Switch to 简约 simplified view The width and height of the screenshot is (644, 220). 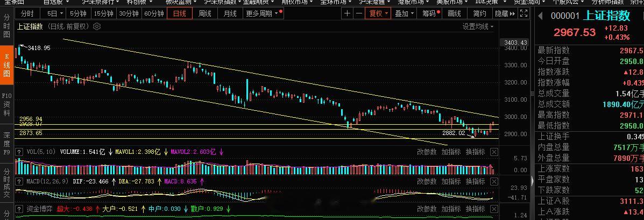[479, 13]
